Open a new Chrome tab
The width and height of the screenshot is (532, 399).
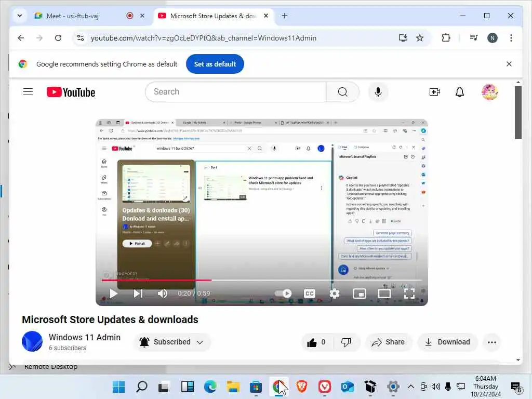[x=285, y=16]
